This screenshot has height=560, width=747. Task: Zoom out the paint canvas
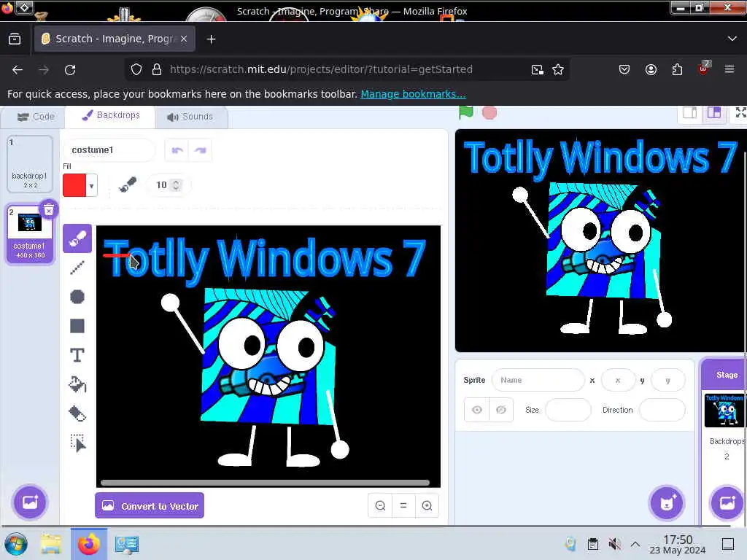point(380,506)
